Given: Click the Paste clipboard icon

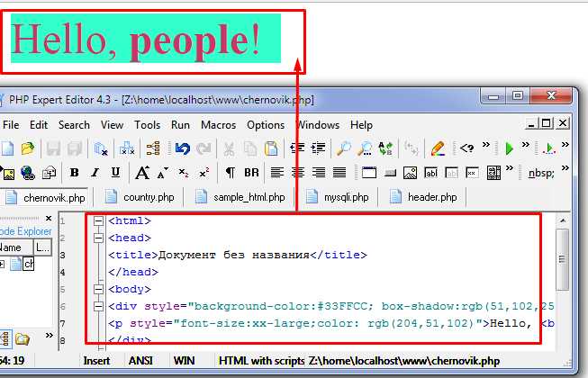Looking at the screenshot, I should click(271, 148).
